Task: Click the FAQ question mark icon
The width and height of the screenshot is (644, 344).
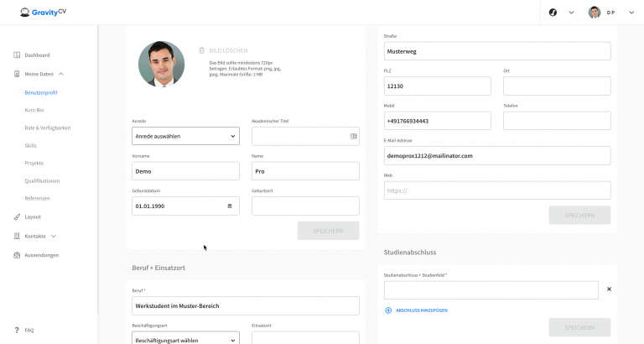Action: 17,330
